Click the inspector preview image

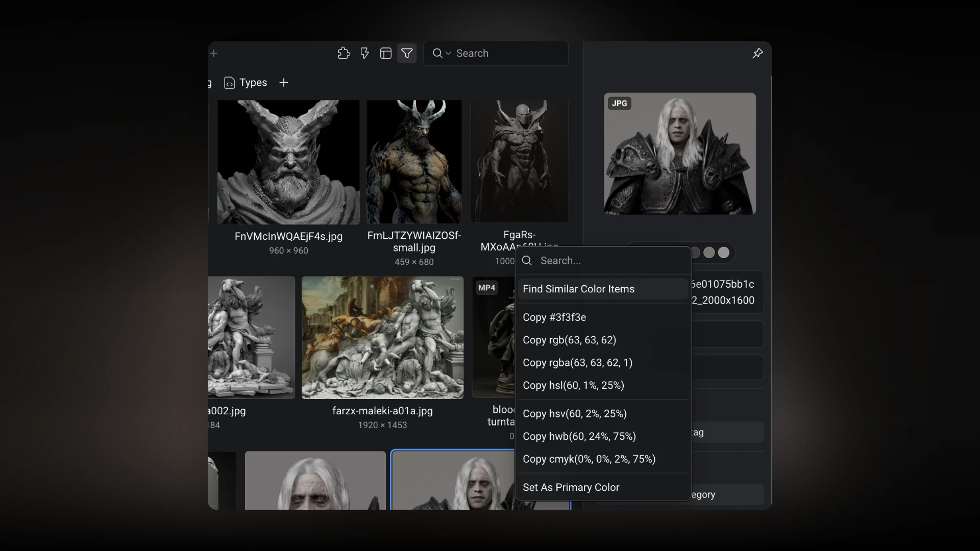tap(679, 154)
